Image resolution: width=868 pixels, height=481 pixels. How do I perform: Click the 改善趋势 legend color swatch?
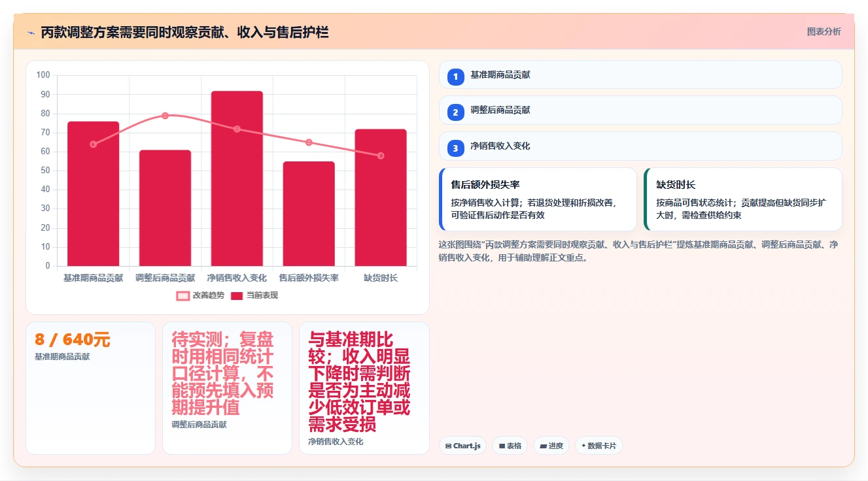click(182, 296)
